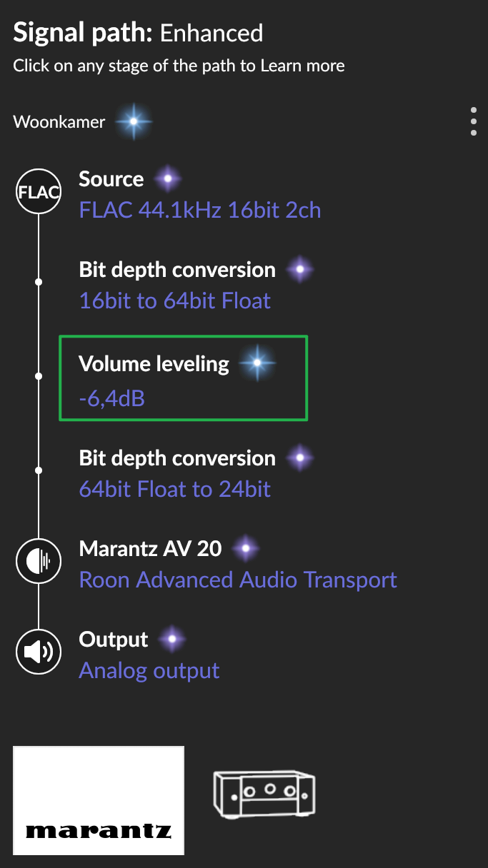Click the Marantz AV 20 device icon

tap(39, 561)
